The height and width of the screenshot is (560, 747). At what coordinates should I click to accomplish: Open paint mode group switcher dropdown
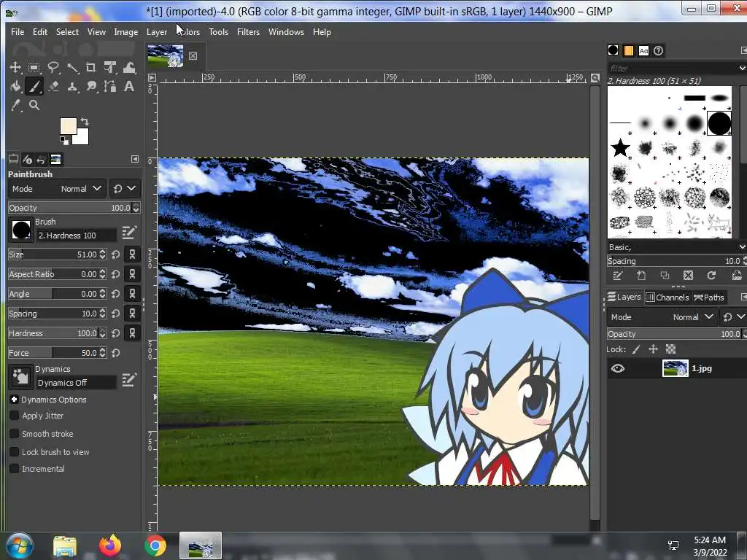125,189
